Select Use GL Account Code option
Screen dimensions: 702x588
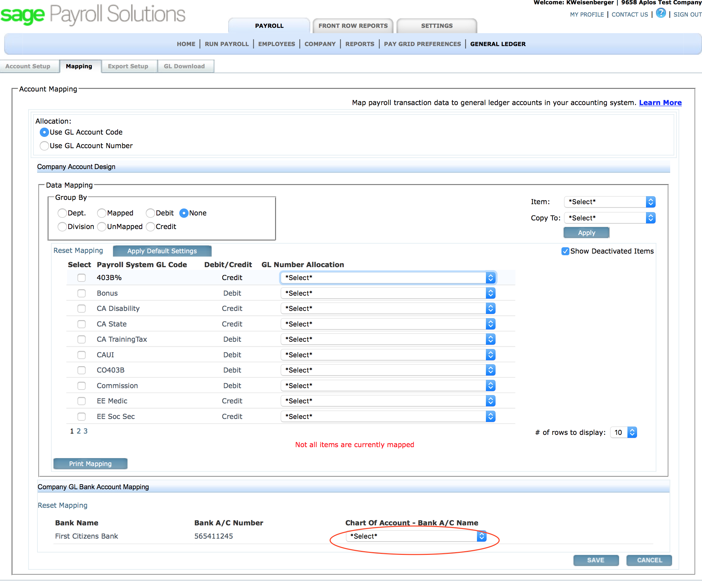tap(44, 132)
